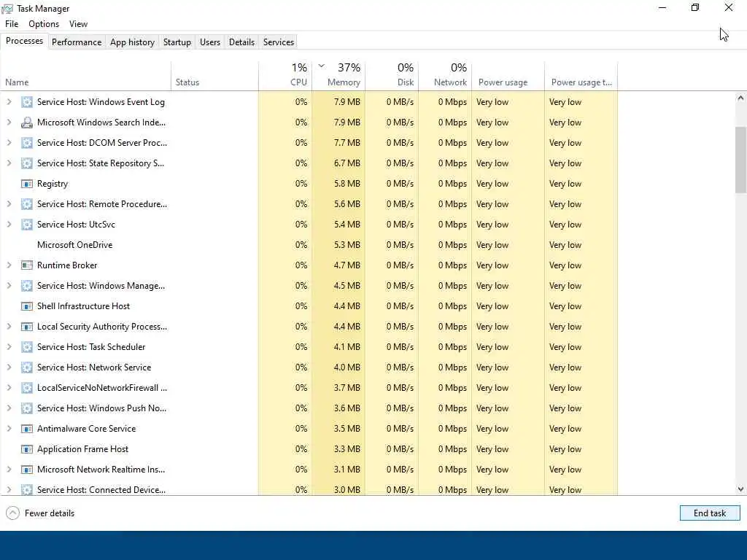This screenshot has width=747, height=560.
Task: Select the Microsoft OneDrive process row
Action: pos(309,245)
